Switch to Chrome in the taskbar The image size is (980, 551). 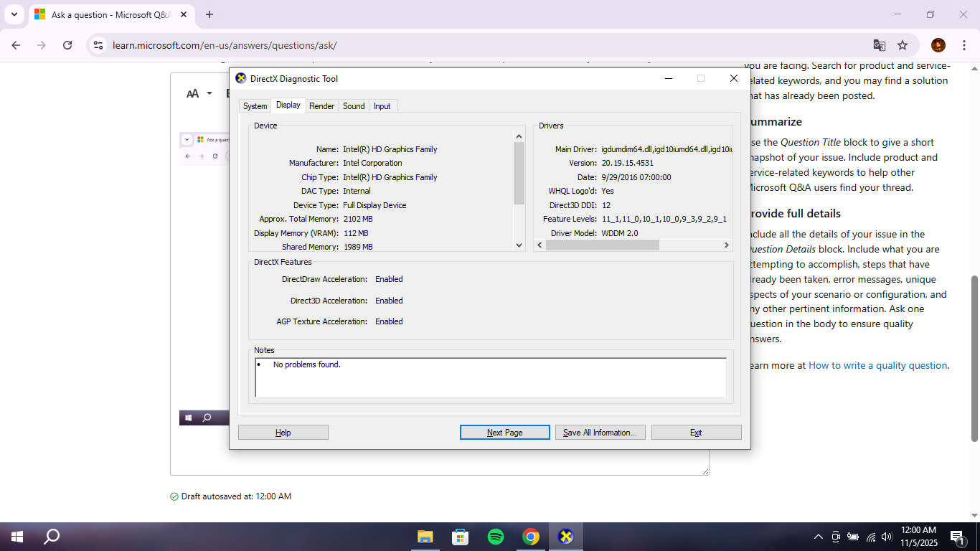coord(530,537)
